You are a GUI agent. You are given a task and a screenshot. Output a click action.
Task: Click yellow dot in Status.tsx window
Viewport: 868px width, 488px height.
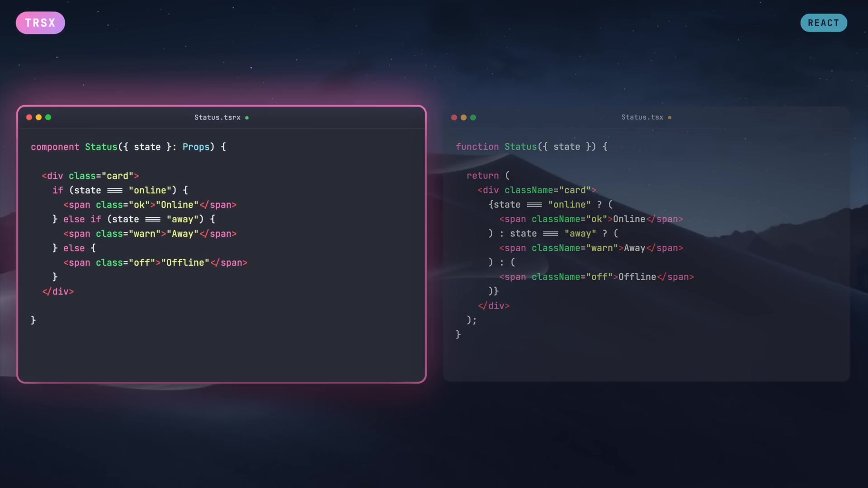click(x=463, y=117)
